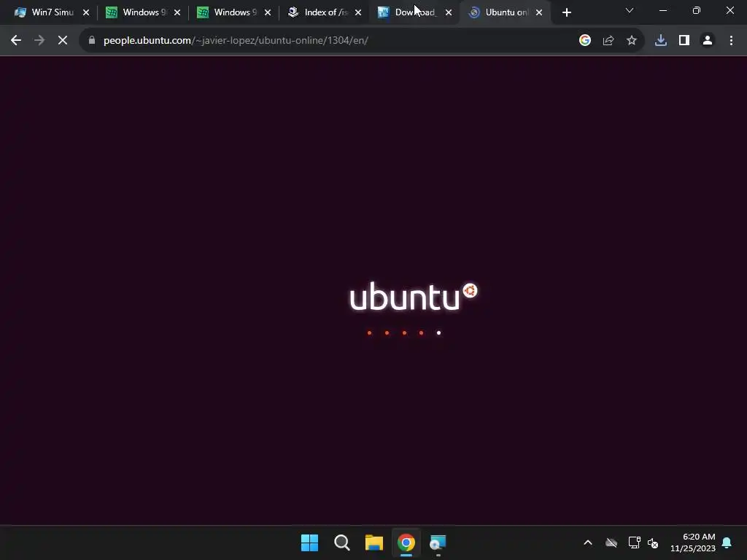Click the ubuntu logo in the page

pyautogui.click(x=414, y=296)
